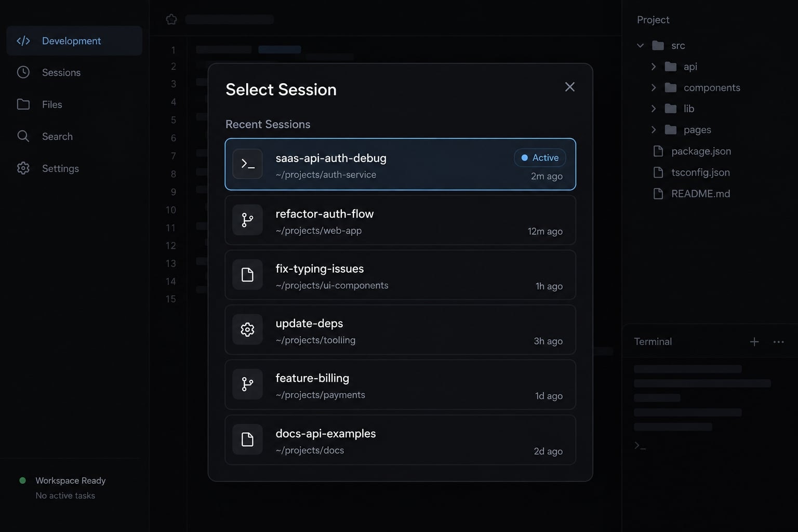The height and width of the screenshot is (532, 798).
Task: Click the branch icon beside refactor-auth-flow
Action: pos(248,220)
